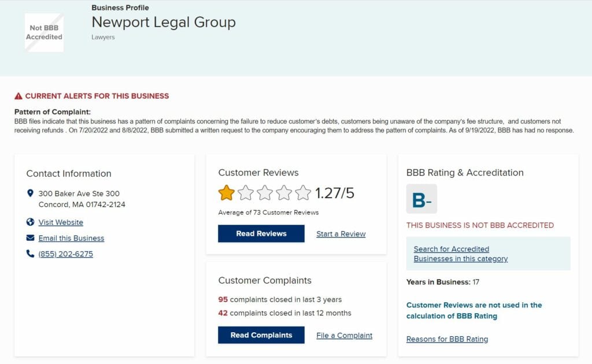Click the Read Complaints button
592x364 pixels.
[261, 335]
